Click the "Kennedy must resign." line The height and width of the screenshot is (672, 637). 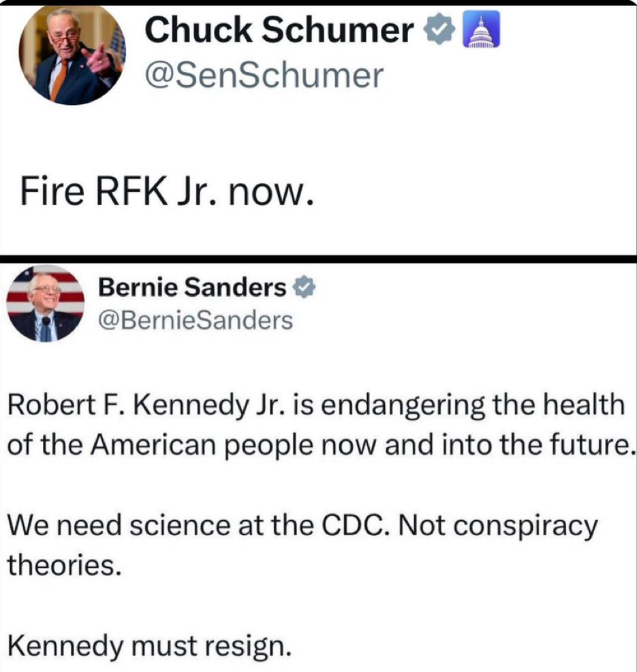149,645
